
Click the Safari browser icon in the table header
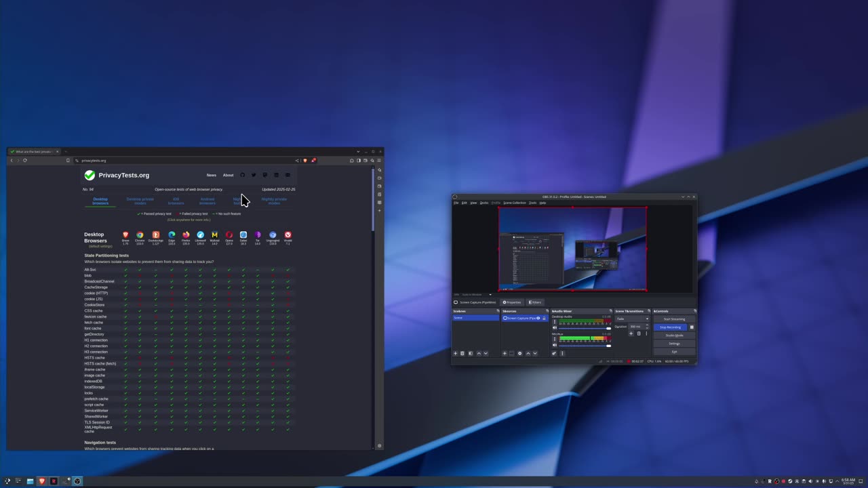(x=243, y=235)
